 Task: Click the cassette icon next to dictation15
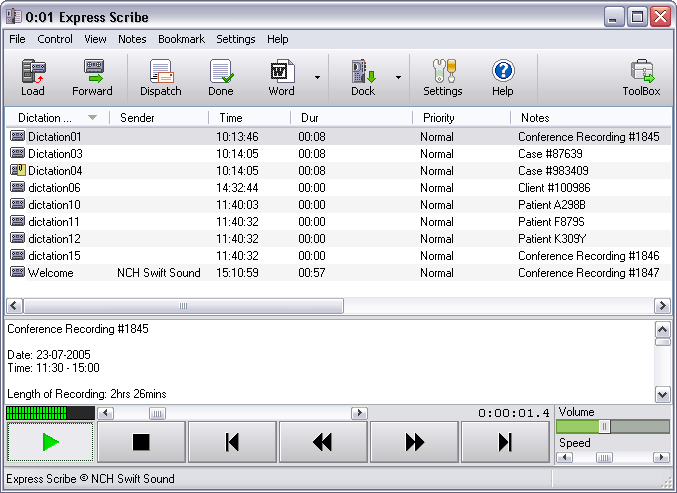click(17, 256)
